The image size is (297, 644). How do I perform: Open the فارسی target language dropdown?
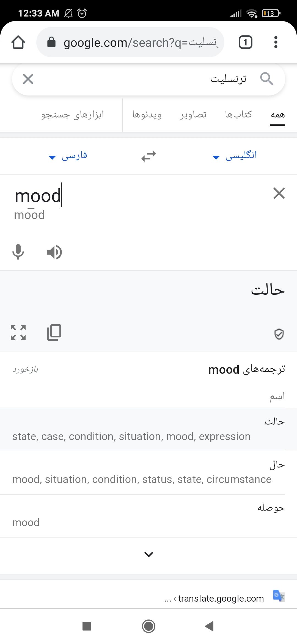[x=68, y=156]
